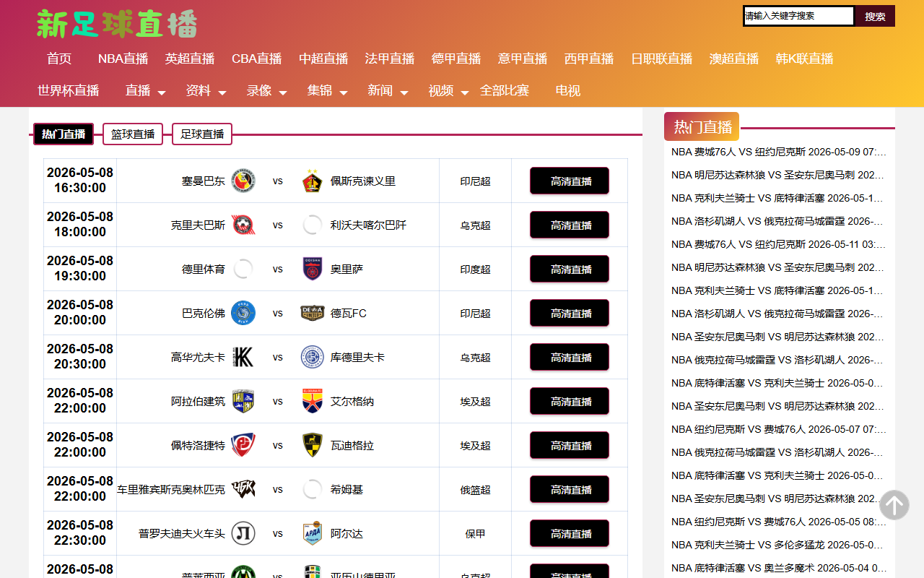The height and width of the screenshot is (578, 924).
Task: Watch 高清直播 for 阿拉伯建筑 vs 艾尔格纳
Action: 570,401
